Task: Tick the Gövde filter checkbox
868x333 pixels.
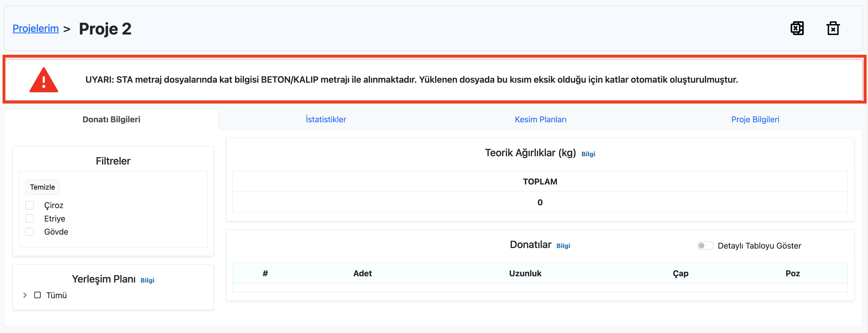Action: [x=30, y=232]
